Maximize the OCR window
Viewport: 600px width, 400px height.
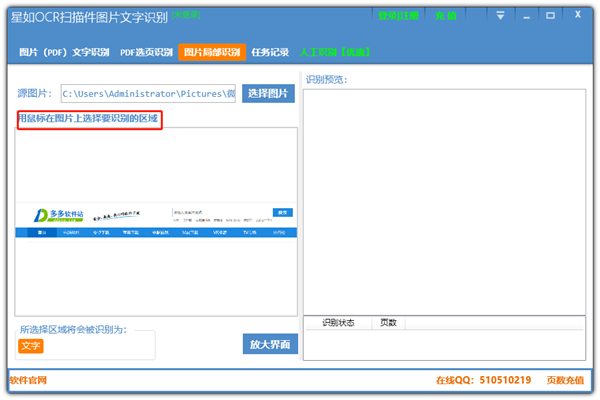(x=550, y=16)
